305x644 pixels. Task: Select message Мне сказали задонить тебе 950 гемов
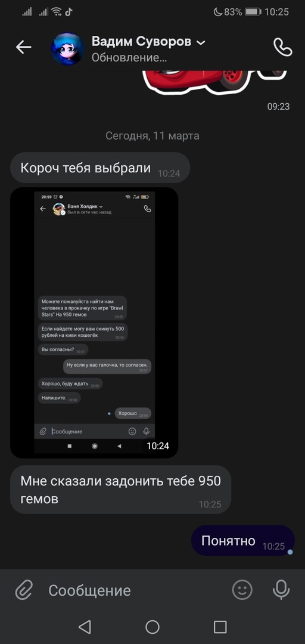(x=120, y=489)
